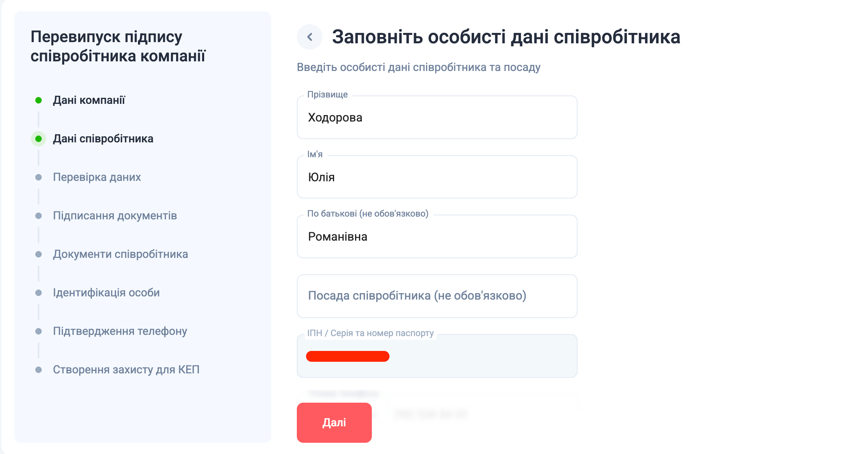Screen dimensions: 868x454
Task: Click the green dot beside Дані компанії
Action: click(x=39, y=100)
